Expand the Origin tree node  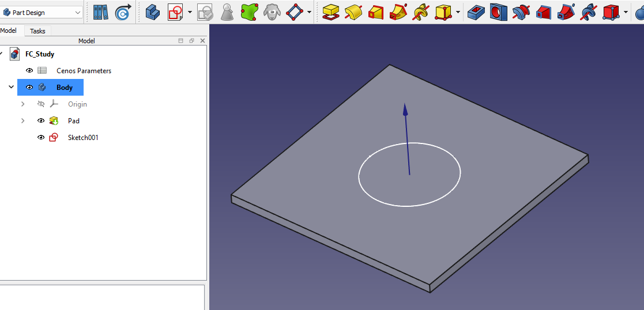[x=23, y=104]
